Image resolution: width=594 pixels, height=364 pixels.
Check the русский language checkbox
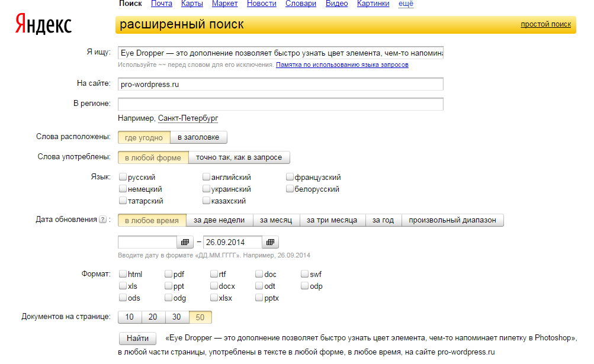(x=123, y=177)
